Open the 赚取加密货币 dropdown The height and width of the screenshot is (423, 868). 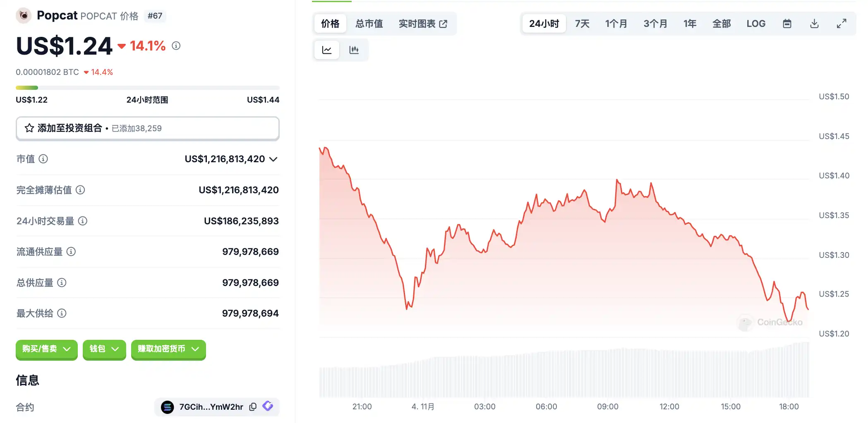[168, 349]
